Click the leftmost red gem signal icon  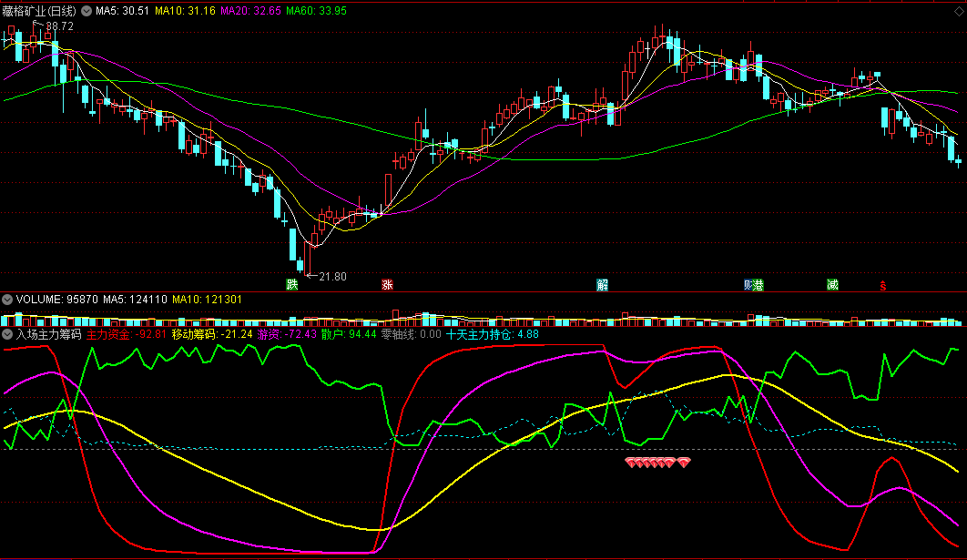tap(631, 463)
